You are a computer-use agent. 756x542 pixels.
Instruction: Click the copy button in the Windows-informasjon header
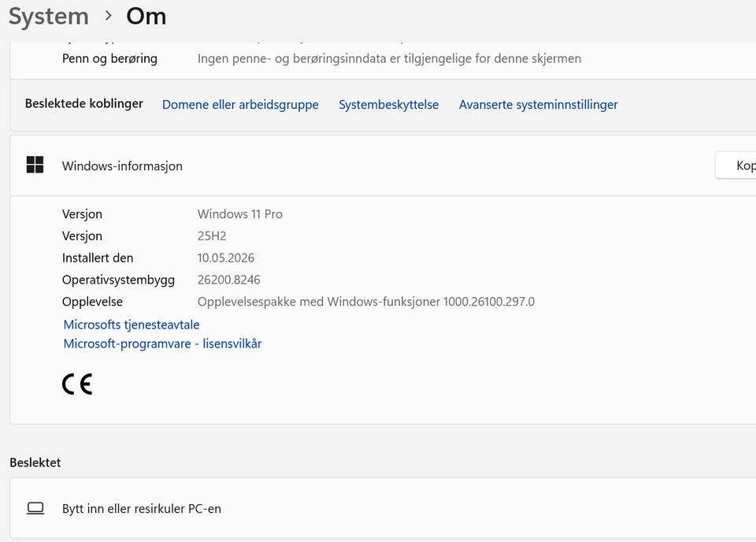[x=736, y=165]
